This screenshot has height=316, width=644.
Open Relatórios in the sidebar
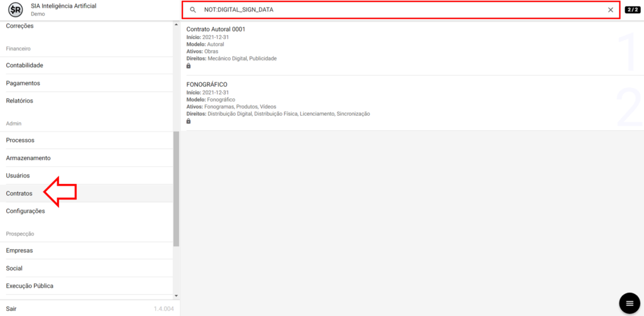19,101
